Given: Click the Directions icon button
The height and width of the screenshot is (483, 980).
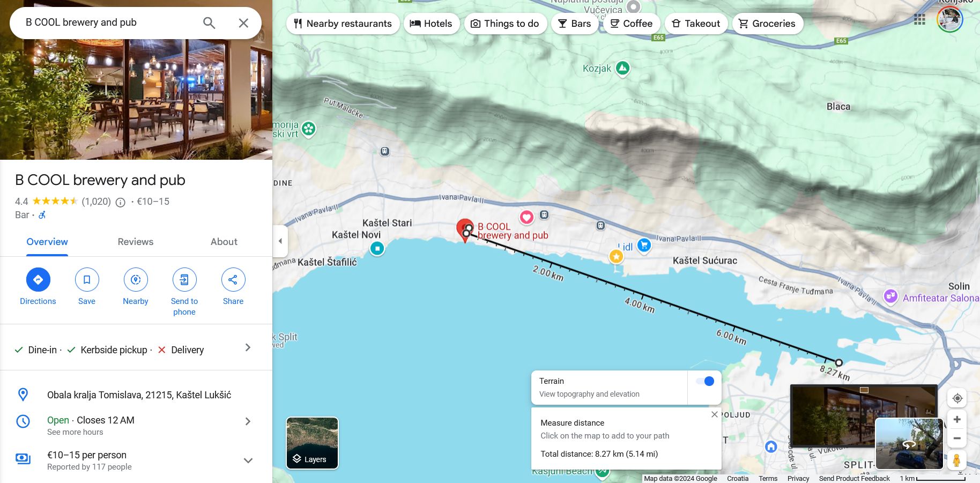Looking at the screenshot, I should point(38,280).
